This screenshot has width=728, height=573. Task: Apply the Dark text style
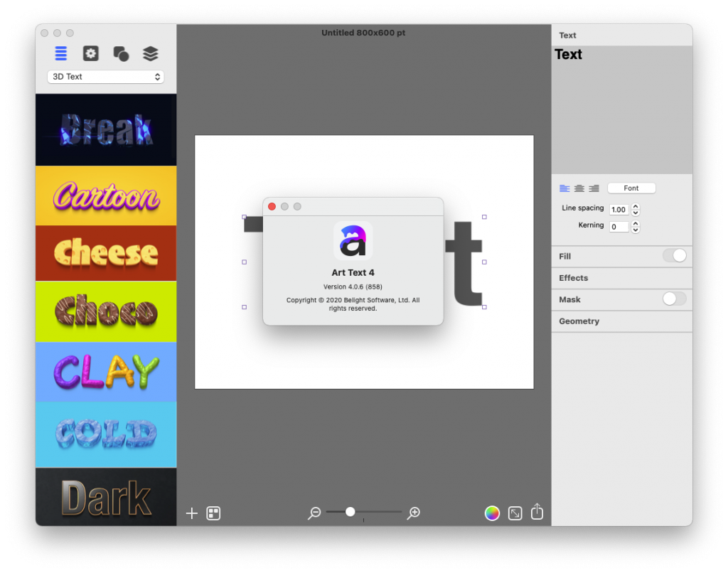click(106, 496)
